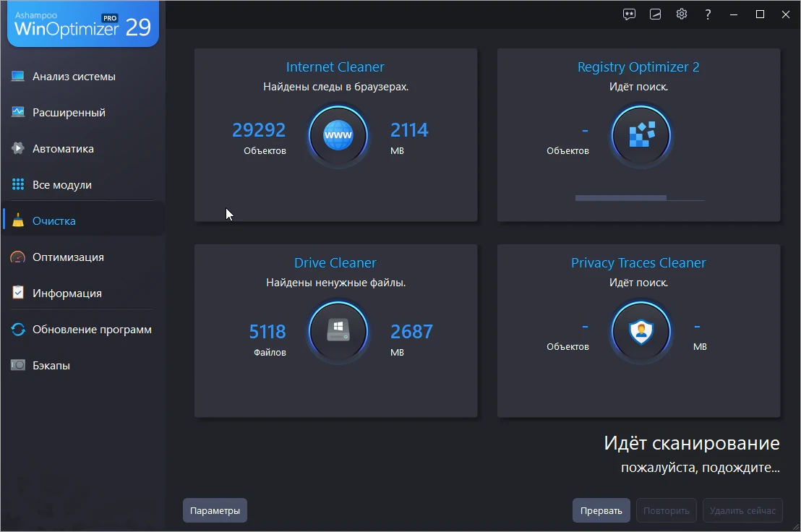Image resolution: width=801 pixels, height=532 pixels.
Task: Open the Internet Cleaner title link
Action: [x=335, y=67]
